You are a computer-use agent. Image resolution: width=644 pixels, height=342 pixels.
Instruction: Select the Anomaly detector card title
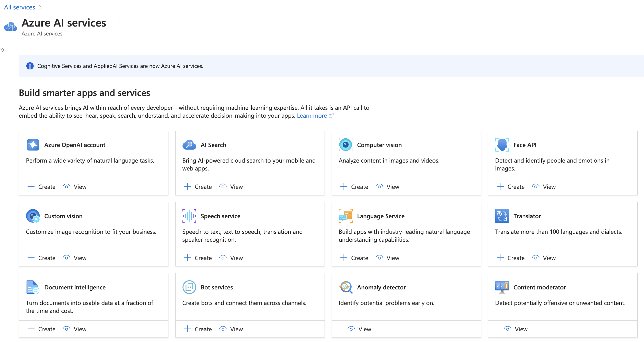tap(382, 287)
